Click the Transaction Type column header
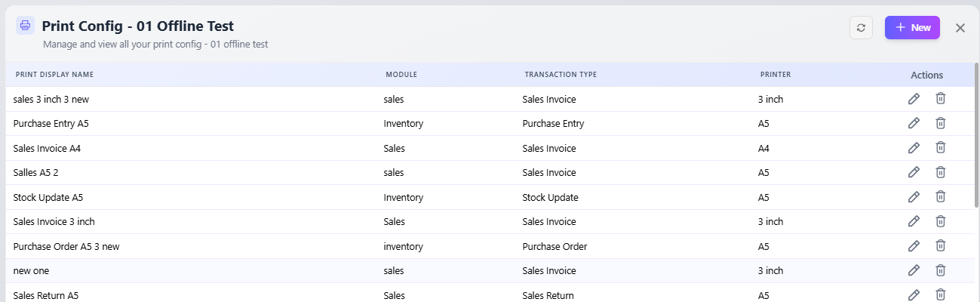Viewport: 980px width, 302px height. click(x=561, y=75)
